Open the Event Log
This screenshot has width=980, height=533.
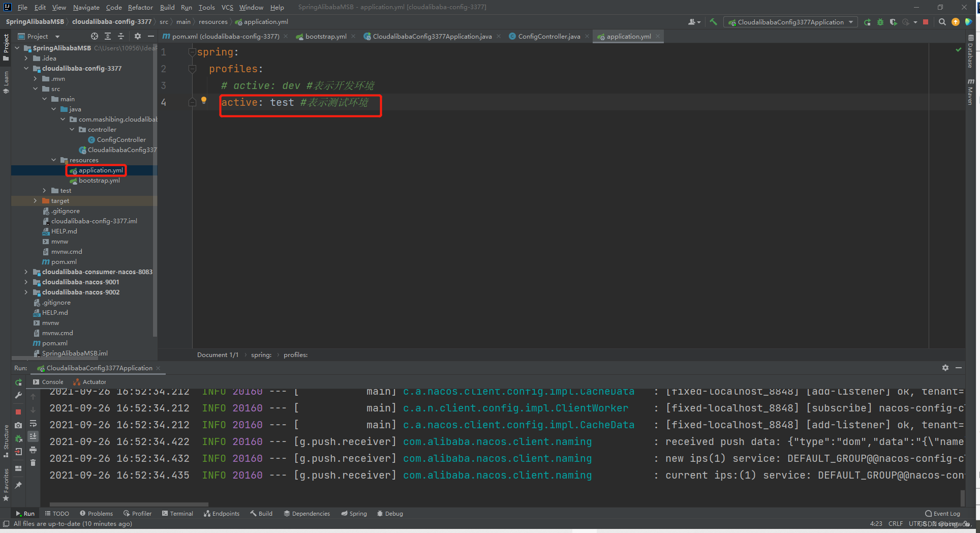click(x=943, y=513)
